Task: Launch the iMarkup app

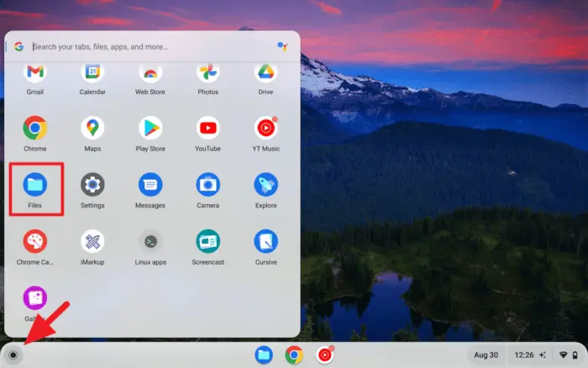Action: [92, 241]
